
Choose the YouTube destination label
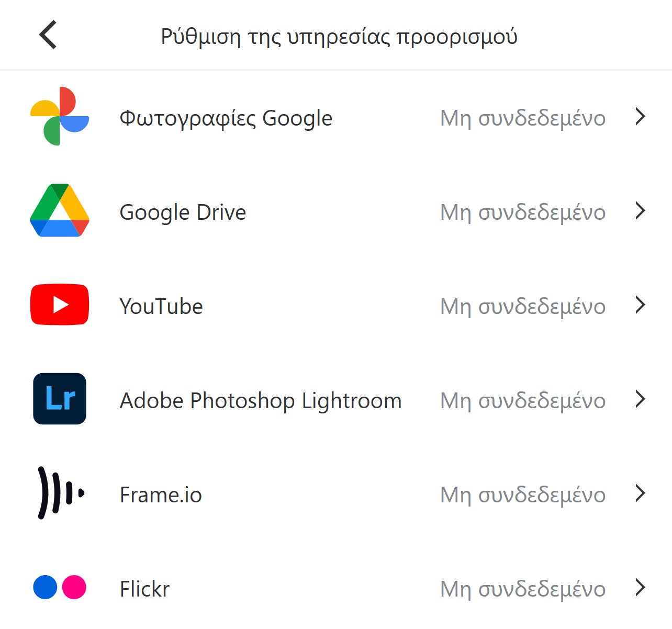pyautogui.click(x=161, y=307)
